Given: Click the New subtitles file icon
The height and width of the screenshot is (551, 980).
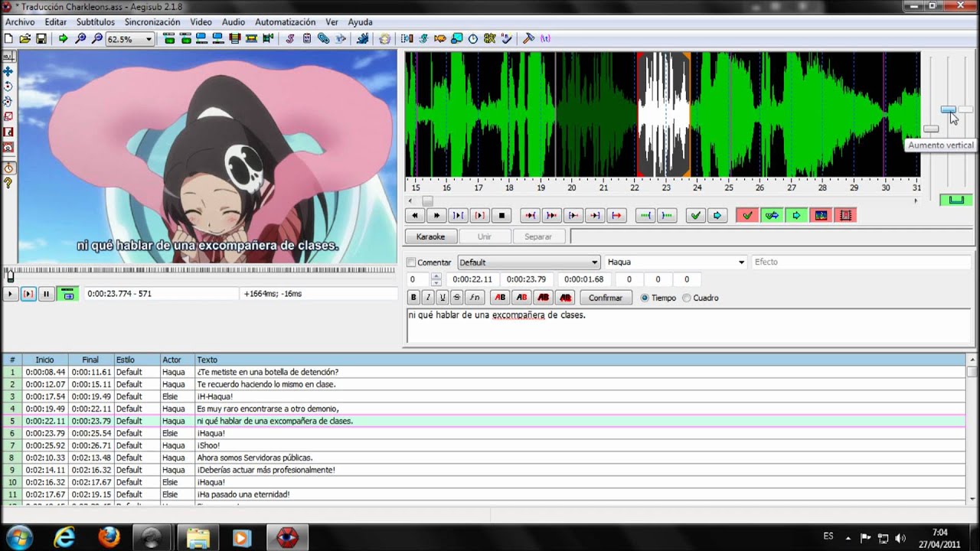Looking at the screenshot, I should click(x=8, y=38).
